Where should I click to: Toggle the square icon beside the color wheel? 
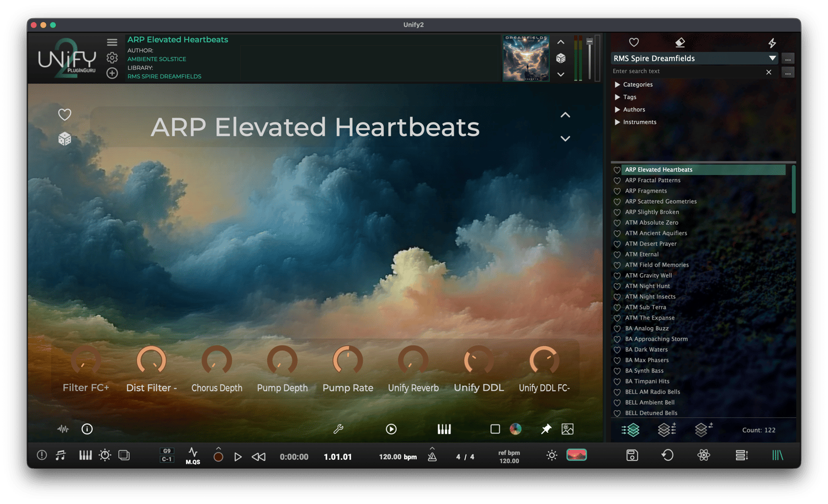pyautogui.click(x=495, y=429)
